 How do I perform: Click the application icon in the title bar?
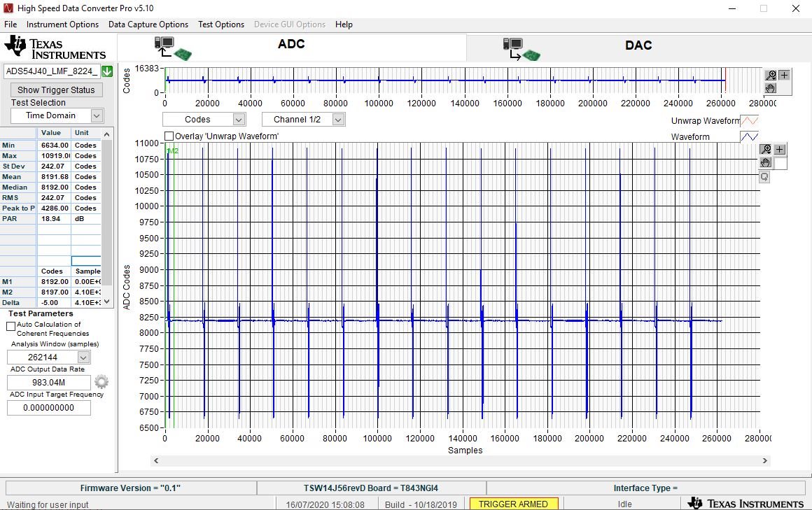(x=8, y=8)
